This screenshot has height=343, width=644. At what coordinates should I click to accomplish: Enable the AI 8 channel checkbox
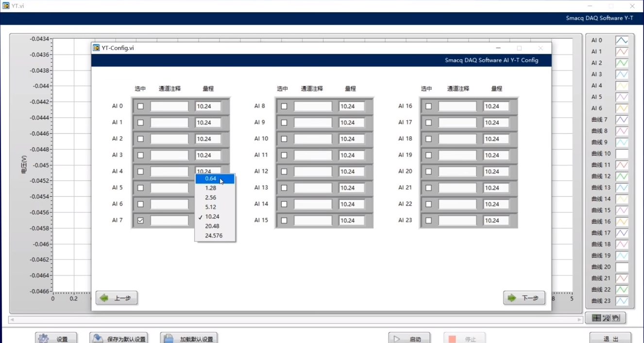point(284,106)
